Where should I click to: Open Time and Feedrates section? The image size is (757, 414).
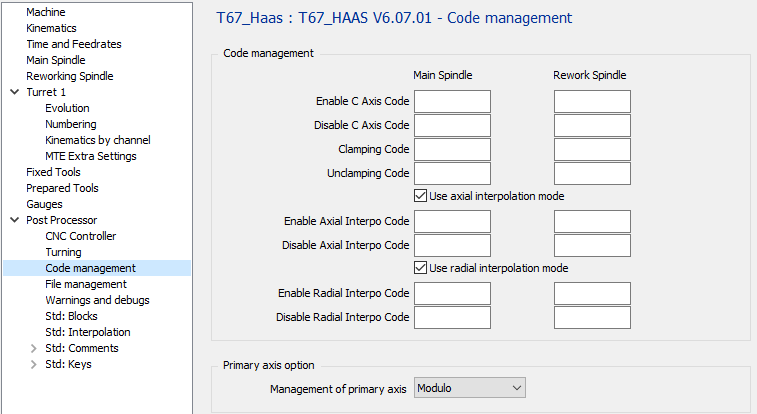[73, 44]
